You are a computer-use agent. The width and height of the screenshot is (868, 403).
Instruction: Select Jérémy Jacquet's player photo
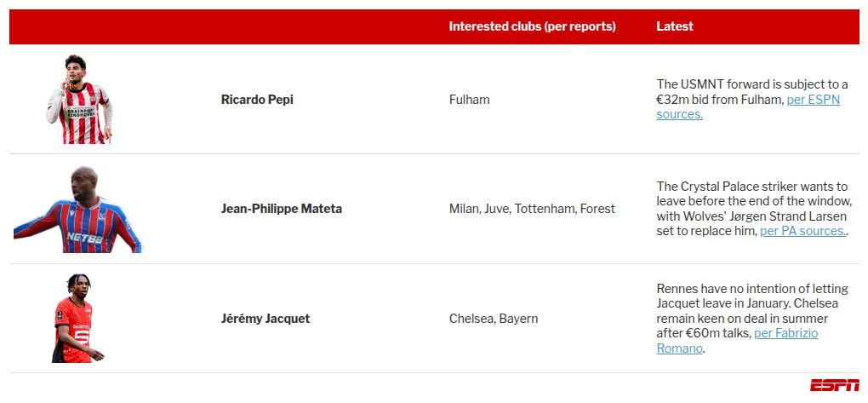[x=78, y=319]
